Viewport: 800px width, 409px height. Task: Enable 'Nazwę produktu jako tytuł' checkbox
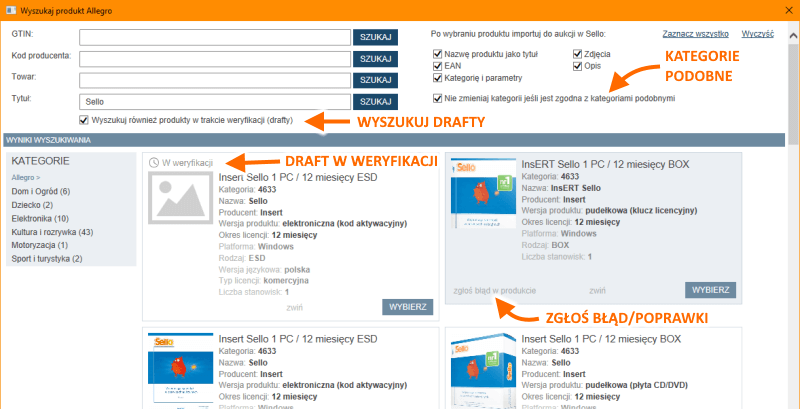coord(438,54)
